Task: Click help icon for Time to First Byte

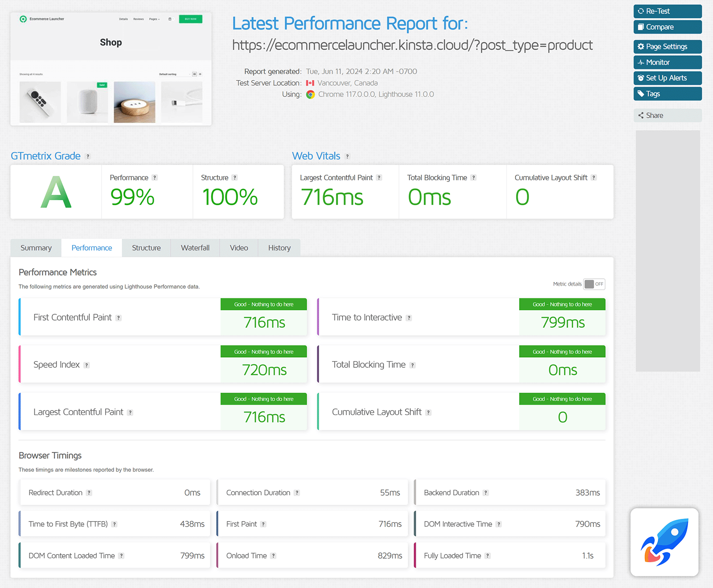Action: 114,524
